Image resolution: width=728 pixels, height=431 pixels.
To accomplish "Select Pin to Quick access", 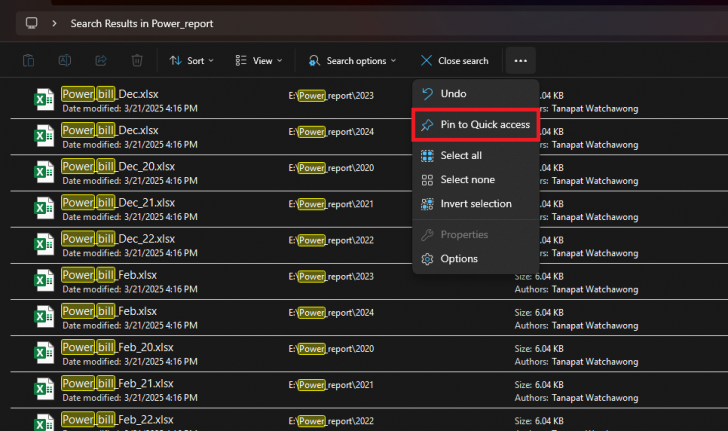I will pyautogui.click(x=476, y=124).
